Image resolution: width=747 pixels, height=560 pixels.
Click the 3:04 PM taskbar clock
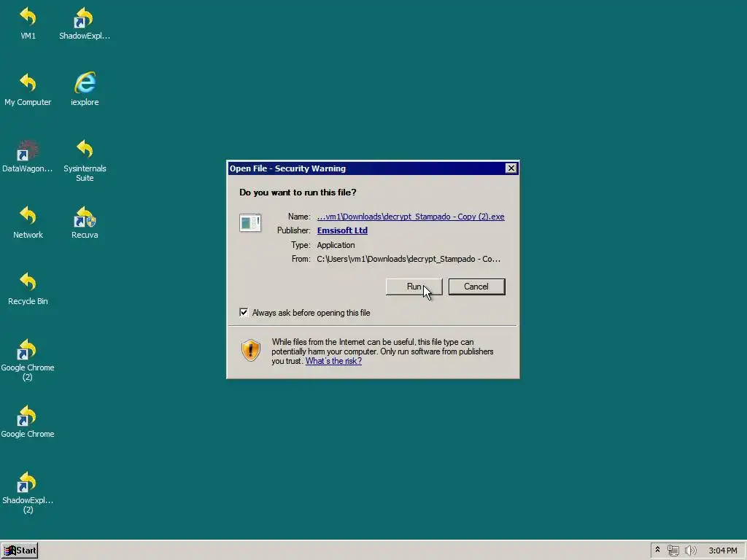click(723, 551)
